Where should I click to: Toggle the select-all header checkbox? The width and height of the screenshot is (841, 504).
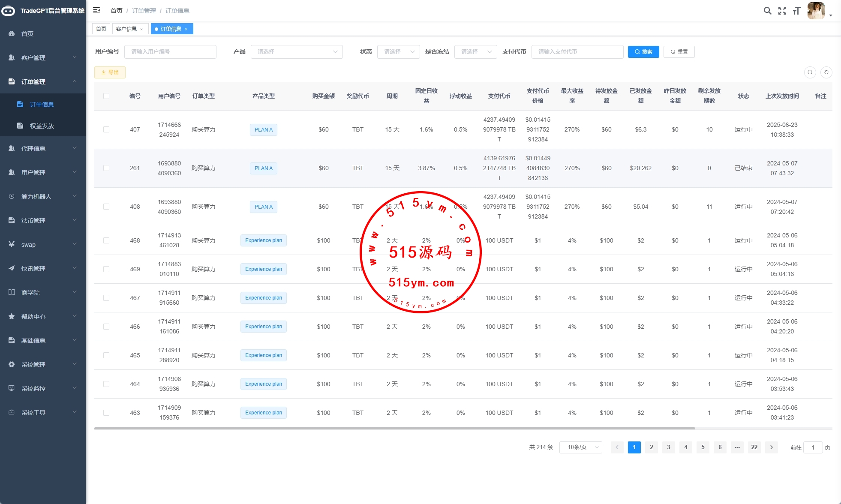coord(106,96)
